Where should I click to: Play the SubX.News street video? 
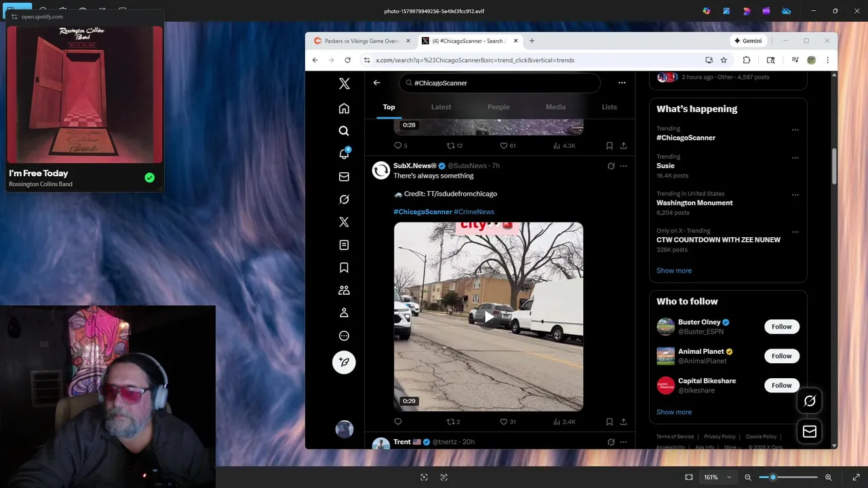pyautogui.click(x=488, y=317)
